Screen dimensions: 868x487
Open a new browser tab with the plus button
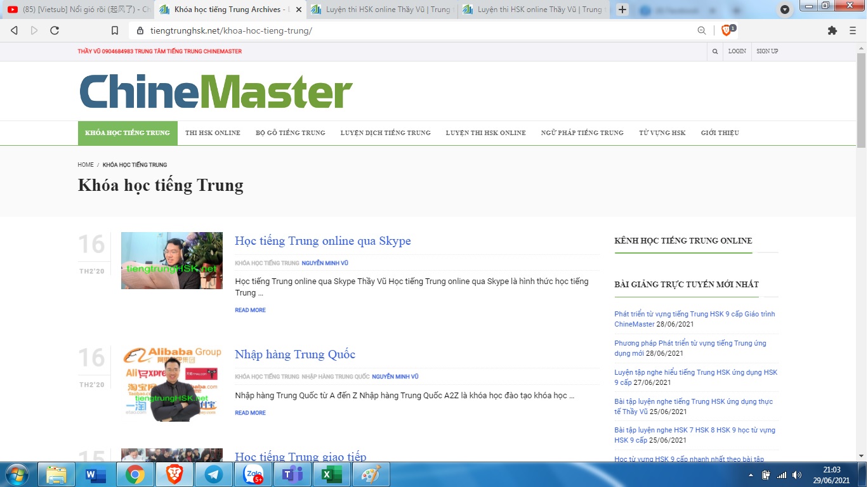pyautogui.click(x=622, y=10)
